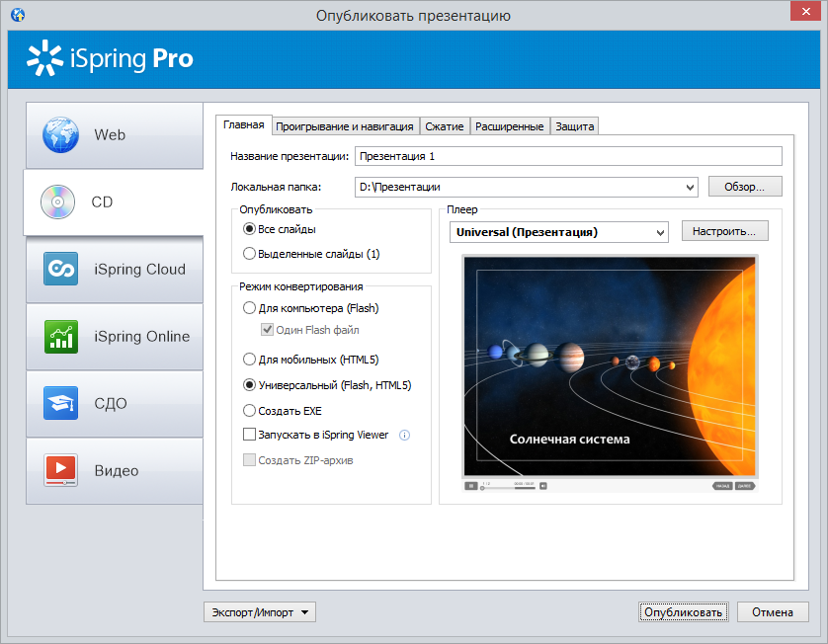Select 'Для компьютера (Flash)' mode
This screenshot has width=828, height=644.
click(x=249, y=308)
